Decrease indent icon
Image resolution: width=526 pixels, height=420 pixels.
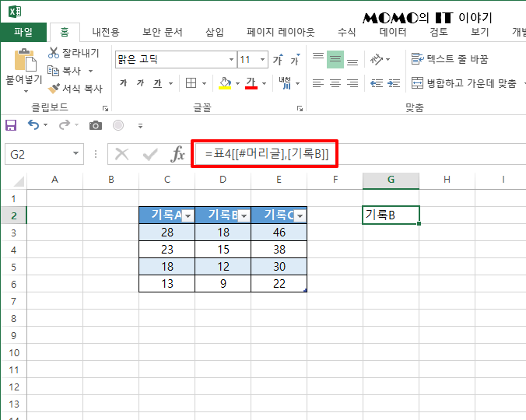377,82
